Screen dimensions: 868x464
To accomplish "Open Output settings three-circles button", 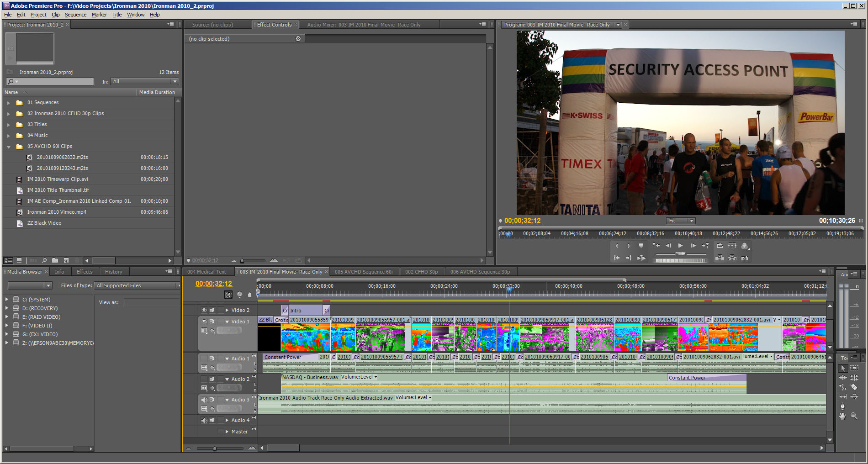I will [745, 246].
